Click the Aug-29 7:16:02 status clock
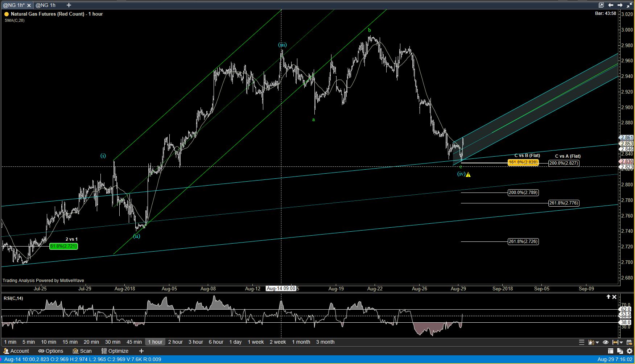The image size is (635, 364). 615,359
